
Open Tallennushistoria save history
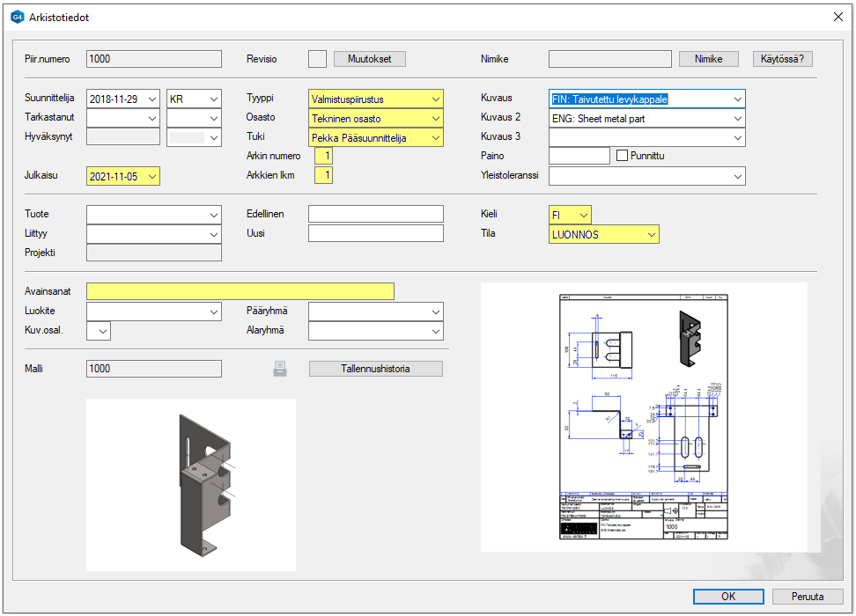[376, 369]
